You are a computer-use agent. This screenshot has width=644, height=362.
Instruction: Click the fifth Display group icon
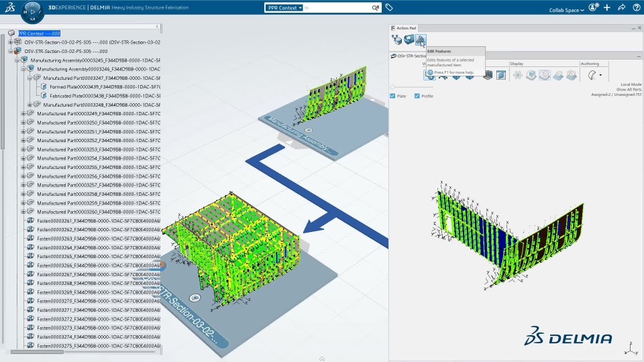point(572,75)
